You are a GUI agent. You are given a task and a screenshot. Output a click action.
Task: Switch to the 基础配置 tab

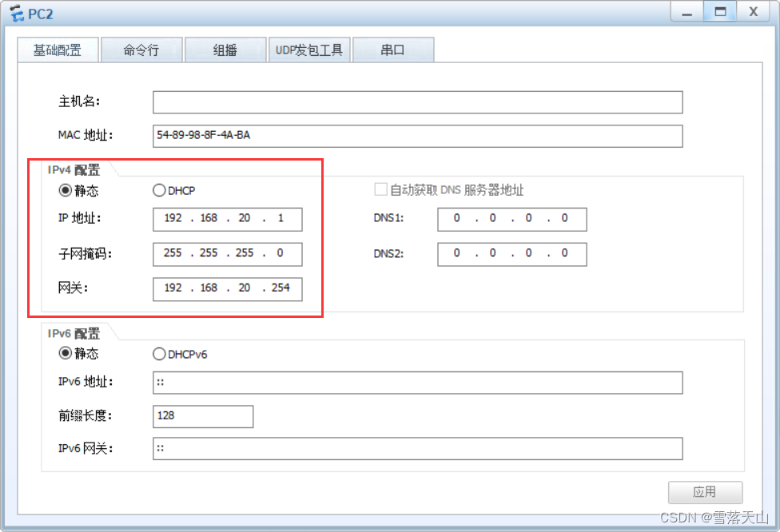[x=58, y=50]
